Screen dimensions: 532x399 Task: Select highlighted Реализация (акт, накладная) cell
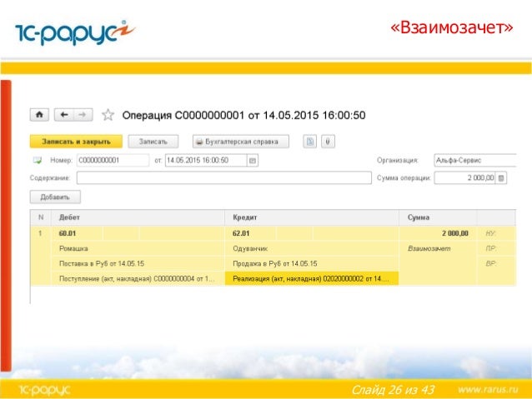(312, 279)
